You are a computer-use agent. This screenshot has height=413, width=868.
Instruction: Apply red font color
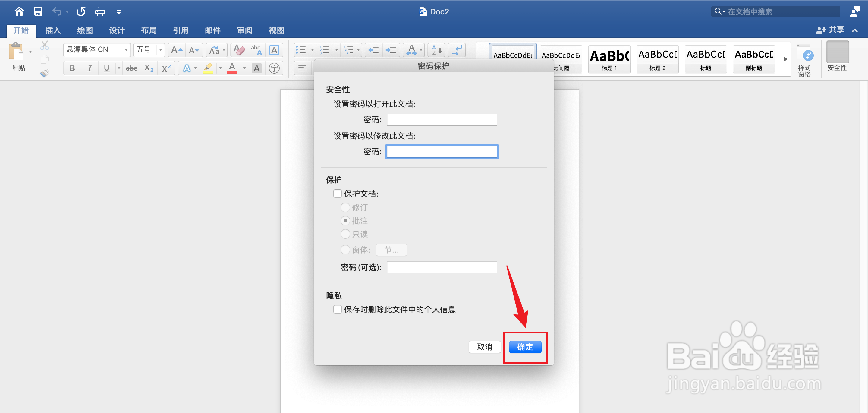pyautogui.click(x=232, y=68)
